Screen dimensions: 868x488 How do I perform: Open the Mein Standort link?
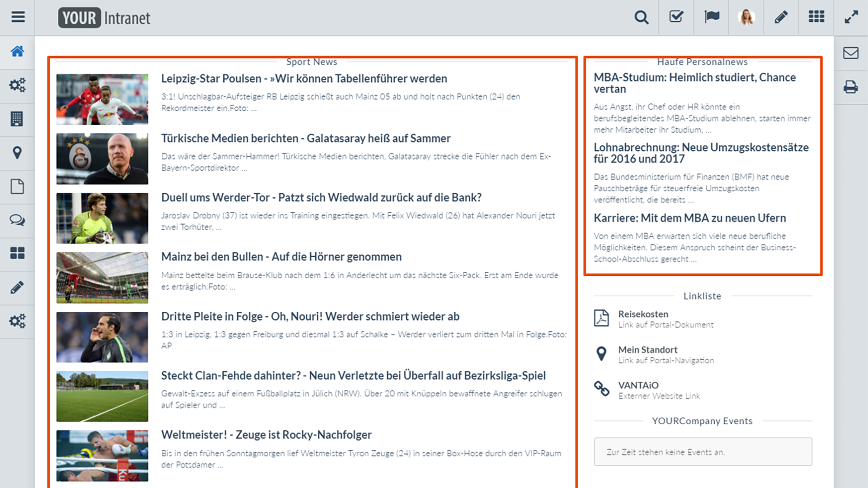click(648, 350)
